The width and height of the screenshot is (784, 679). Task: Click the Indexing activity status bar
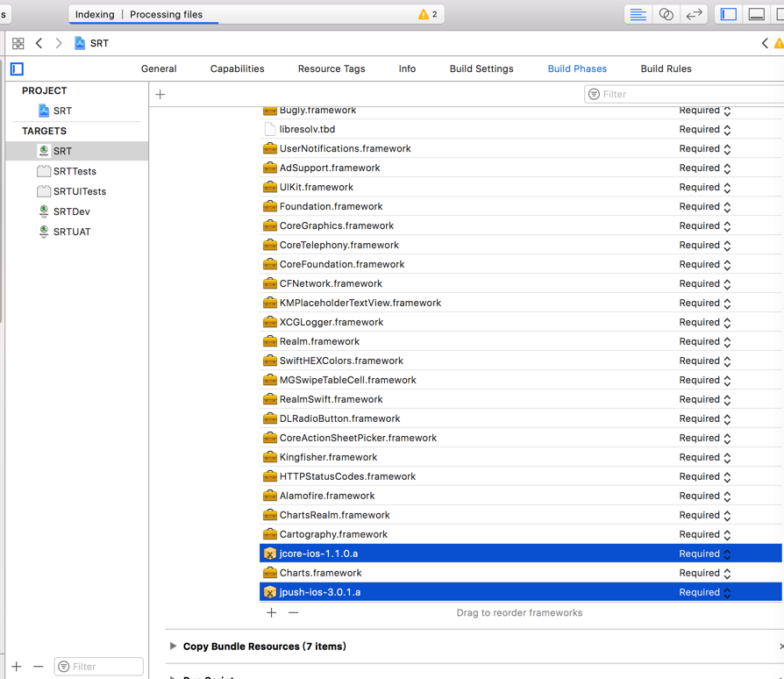[x=256, y=15]
